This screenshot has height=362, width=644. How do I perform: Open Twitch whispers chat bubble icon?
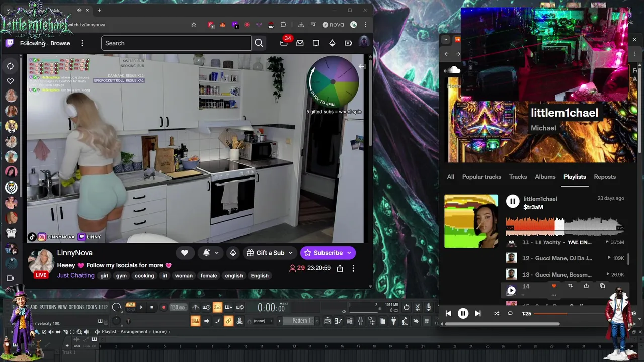316,43
